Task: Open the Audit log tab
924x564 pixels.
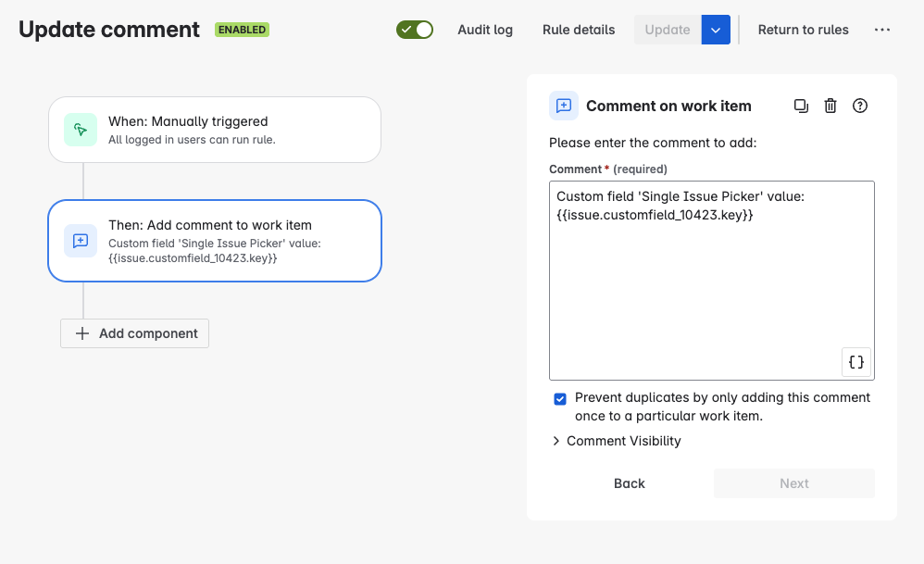Action: pyautogui.click(x=485, y=30)
